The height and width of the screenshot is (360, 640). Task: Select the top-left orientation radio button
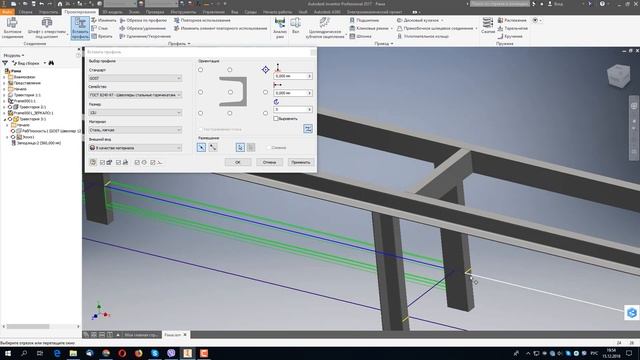(x=200, y=70)
